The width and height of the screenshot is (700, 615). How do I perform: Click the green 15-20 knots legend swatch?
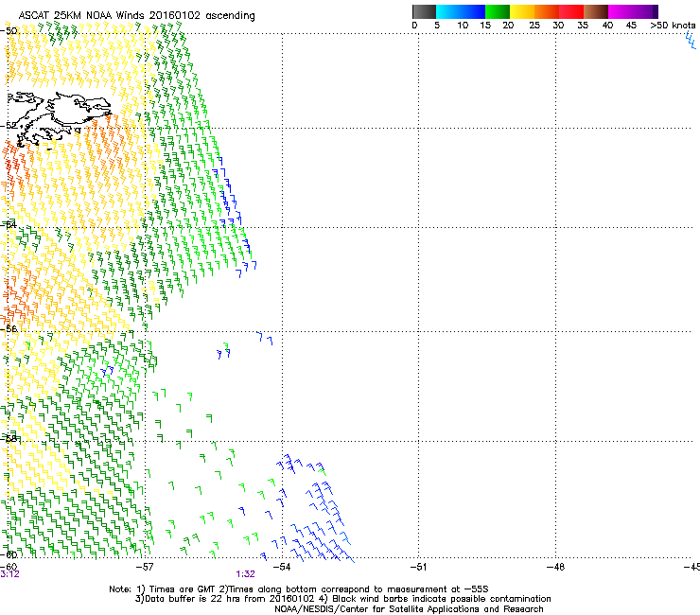[498, 11]
